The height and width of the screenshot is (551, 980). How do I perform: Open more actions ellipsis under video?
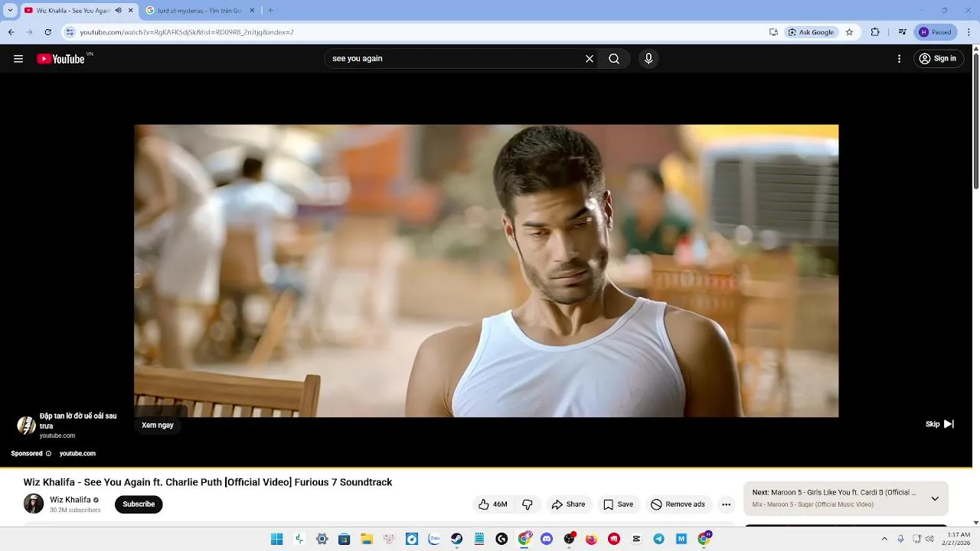[x=726, y=504]
